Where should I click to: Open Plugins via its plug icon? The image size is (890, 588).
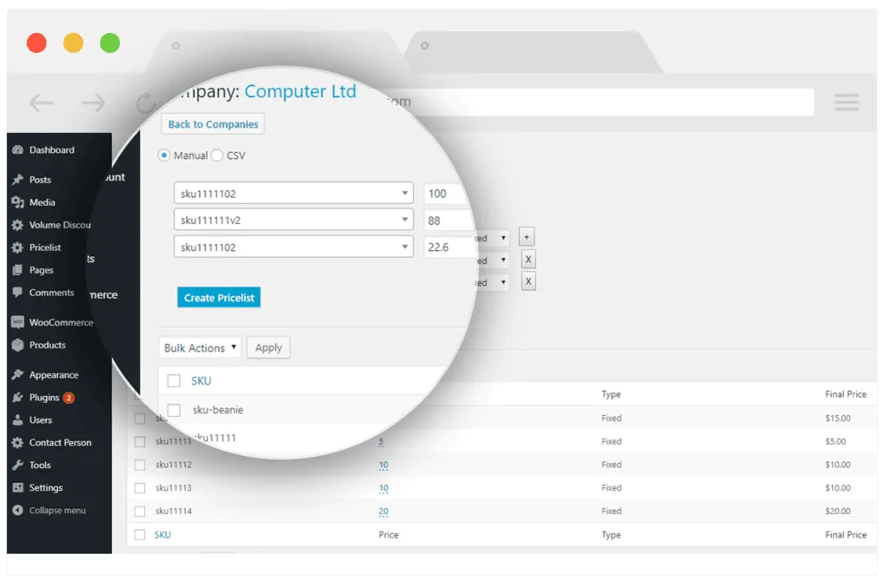17,397
